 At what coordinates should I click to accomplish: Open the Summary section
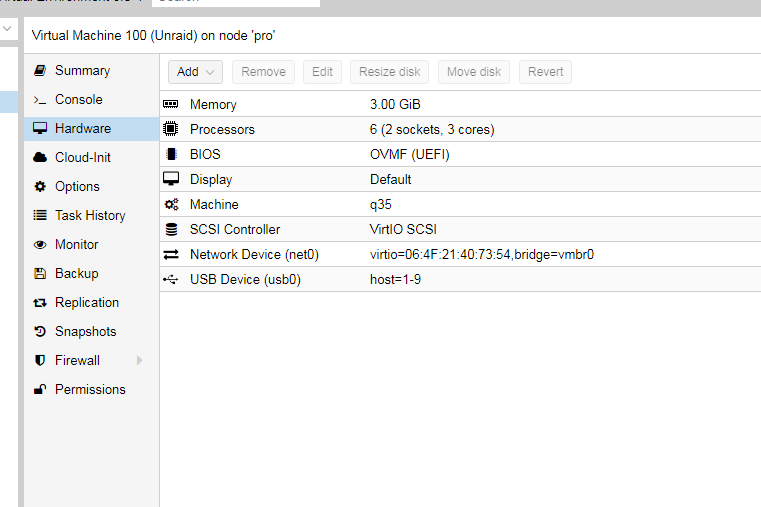coord(83,71)
